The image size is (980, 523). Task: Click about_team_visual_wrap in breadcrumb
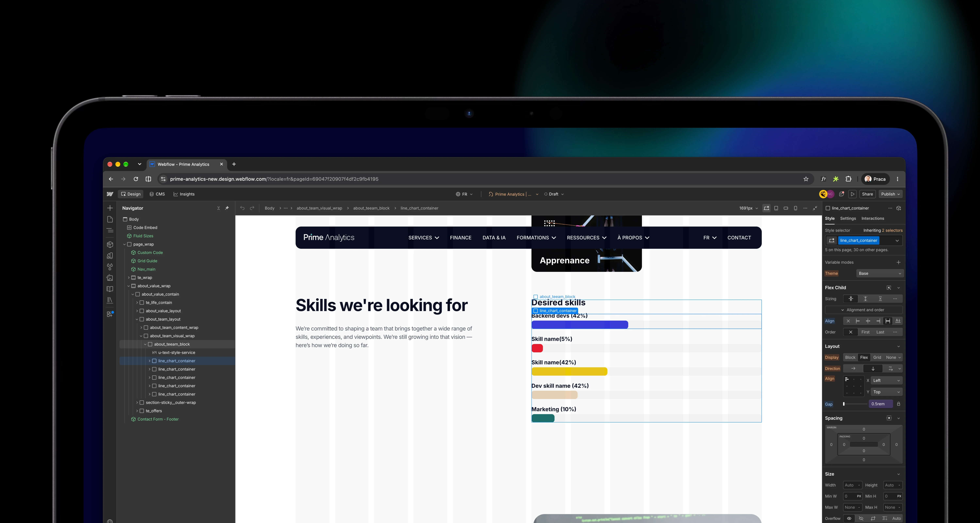[319, 208]
